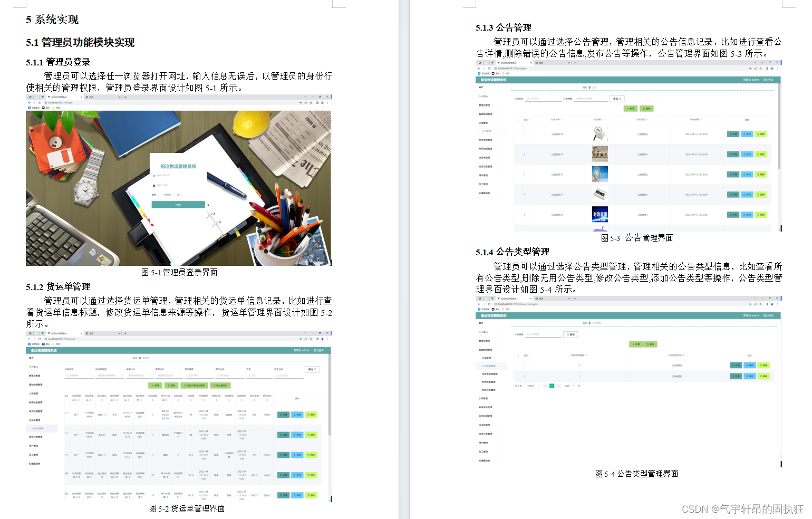The image size is (812, 519).
Task: Select highlighted 公告管理 submenu in figure 5-3 sidebar
Action: coord(491,131)
